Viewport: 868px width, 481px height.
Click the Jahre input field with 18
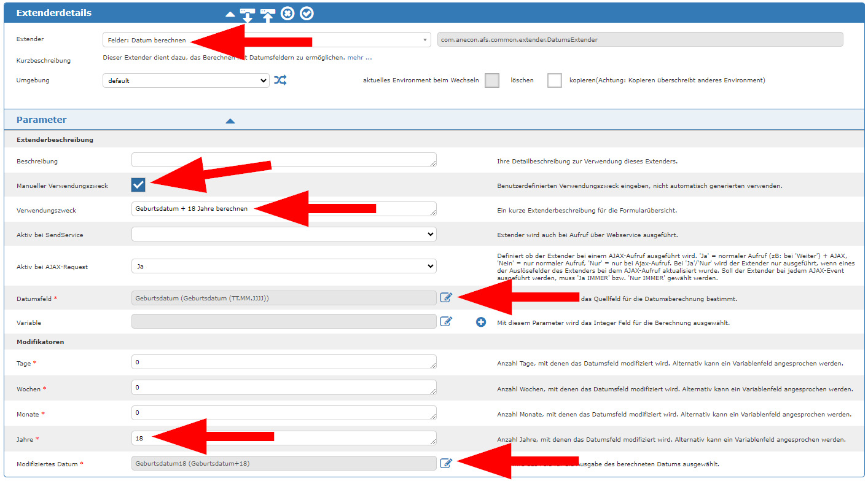284,438
